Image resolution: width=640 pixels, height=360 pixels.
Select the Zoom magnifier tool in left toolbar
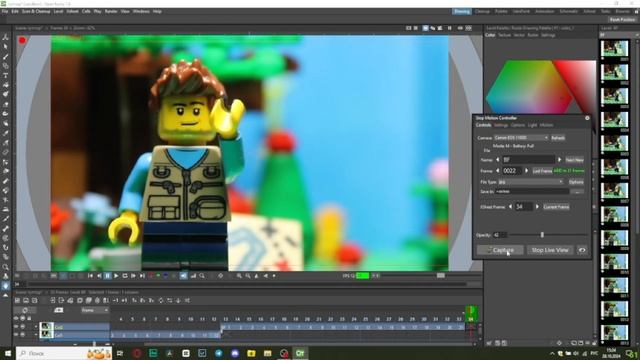click(6, 267)
